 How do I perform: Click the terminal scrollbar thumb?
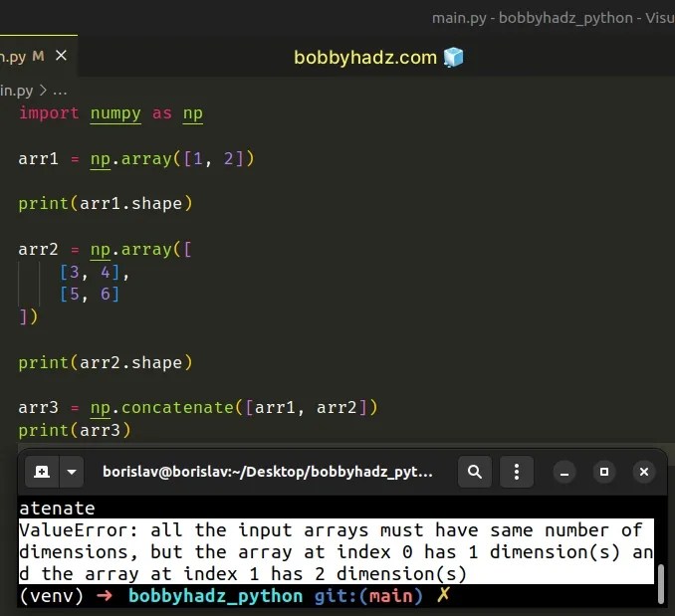click(661, 584)
